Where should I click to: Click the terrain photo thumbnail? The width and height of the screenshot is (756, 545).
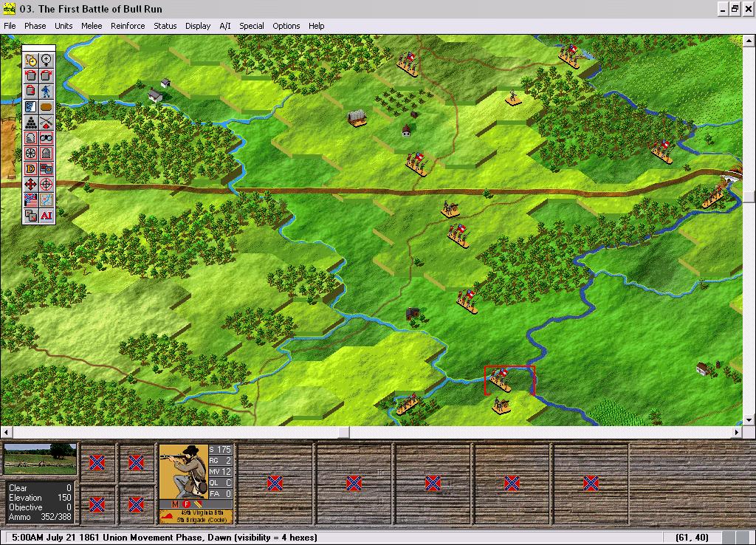pyautogui.click(x=40, y=459)
